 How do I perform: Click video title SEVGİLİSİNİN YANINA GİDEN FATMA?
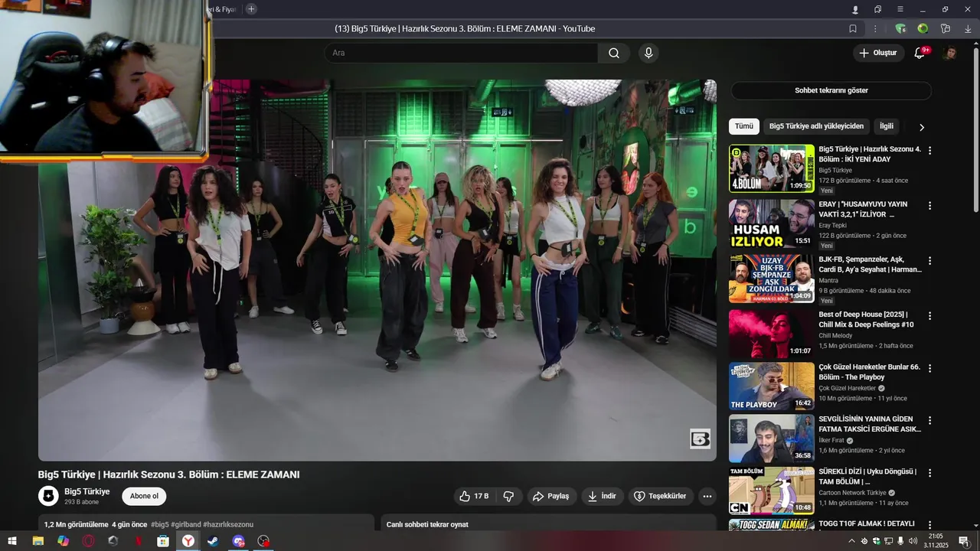point(870,424)
